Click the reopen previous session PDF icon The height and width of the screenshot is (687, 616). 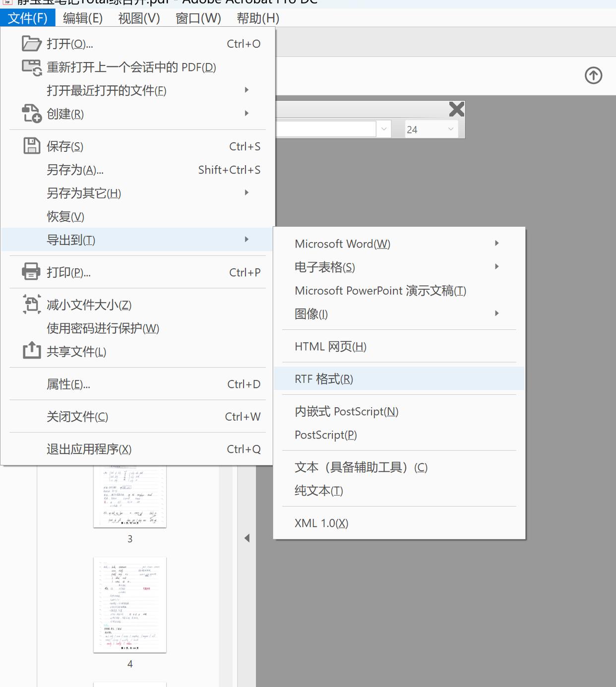click(x=31, y=67)
